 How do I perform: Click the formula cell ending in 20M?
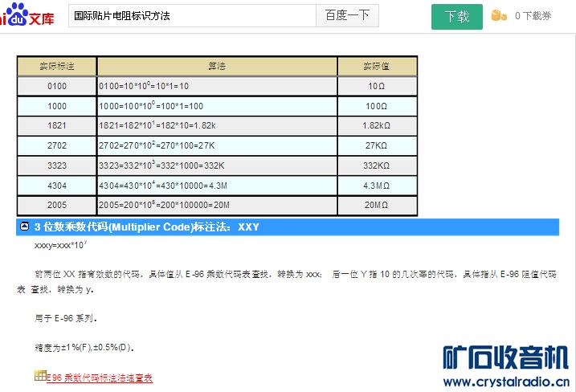(x=217, y=205)
